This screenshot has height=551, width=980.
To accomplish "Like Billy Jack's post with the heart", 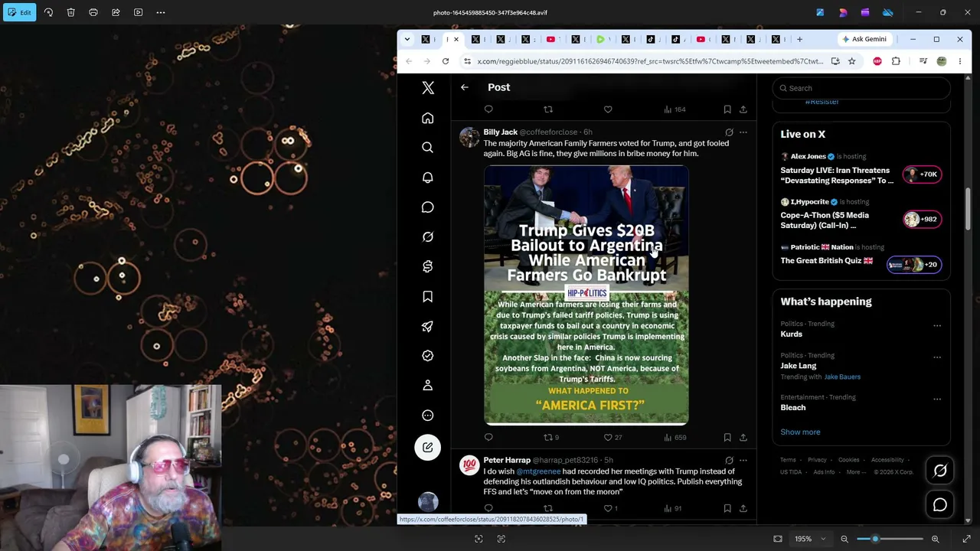I will pyautogui.click(x=608, y=438).
